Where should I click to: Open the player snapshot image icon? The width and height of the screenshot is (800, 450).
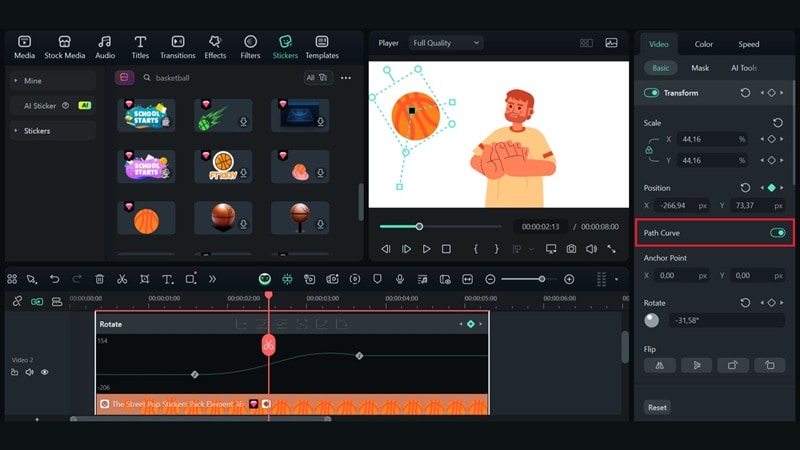pyautogui.click(x=611, y=43)
